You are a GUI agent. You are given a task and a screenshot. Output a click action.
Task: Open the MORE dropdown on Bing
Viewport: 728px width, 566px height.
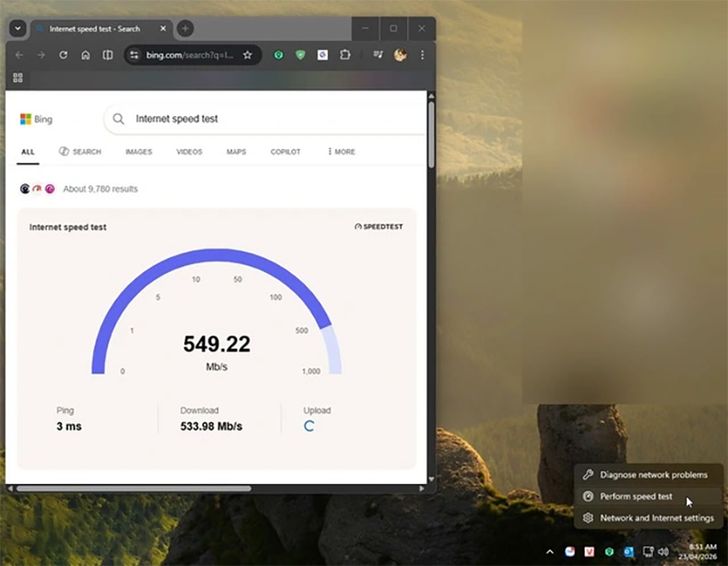340,152
